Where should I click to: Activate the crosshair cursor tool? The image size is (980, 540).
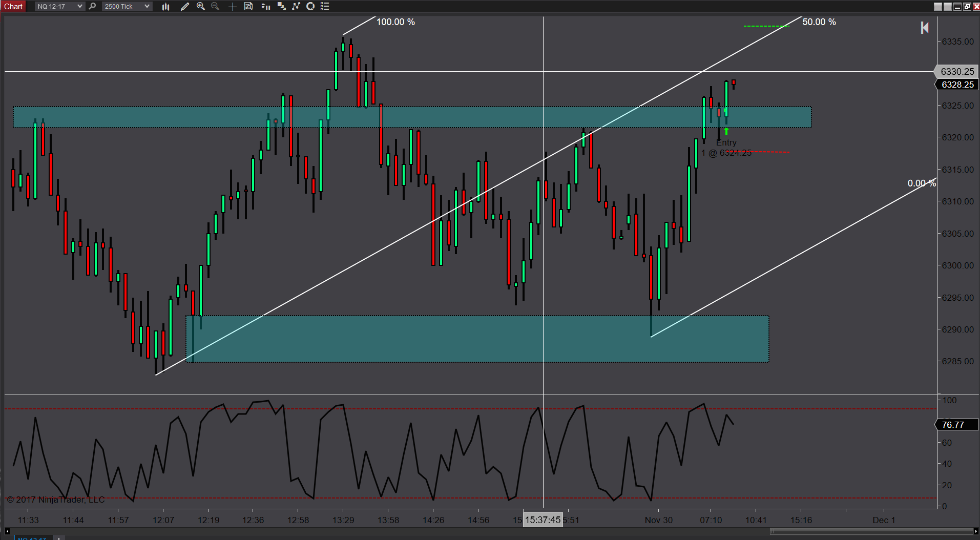coord(232,6)
